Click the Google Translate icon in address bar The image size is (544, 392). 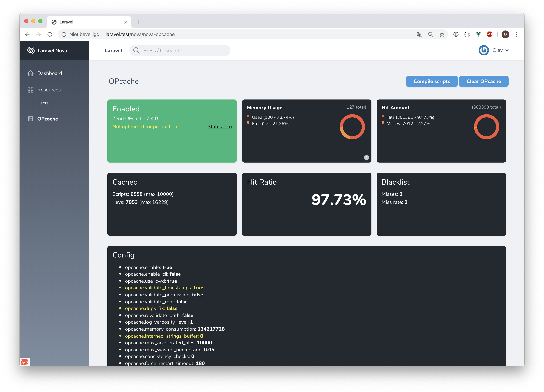click(x=419, y=34)
